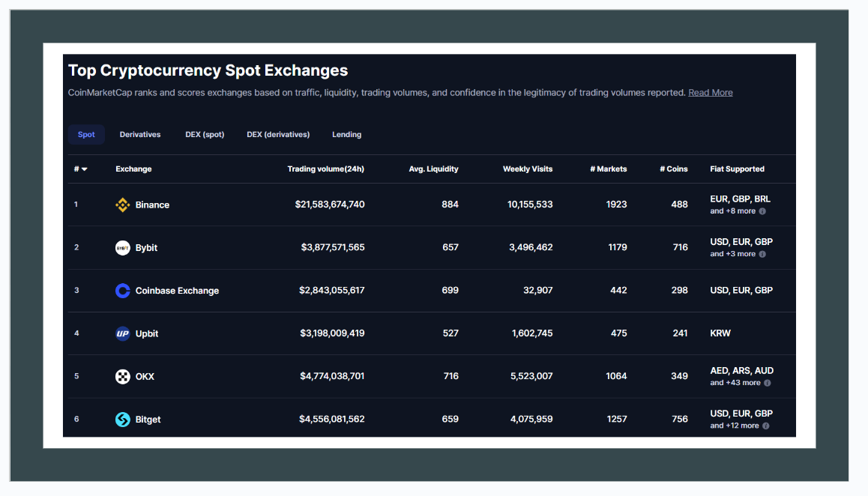Screen dimensions: 868x496
Task: Open the Binance exchange name link
Action: 152,205
